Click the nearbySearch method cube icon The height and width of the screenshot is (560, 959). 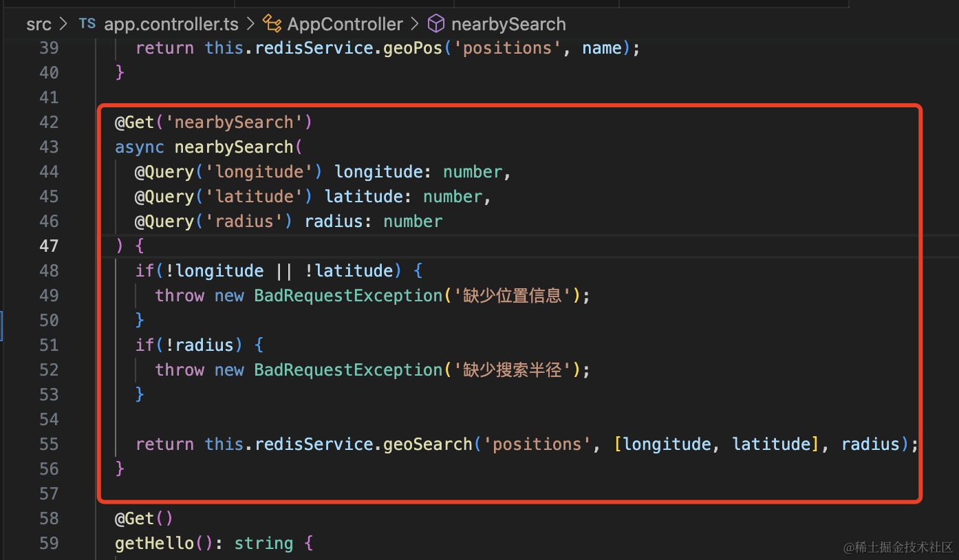[436, 24]
